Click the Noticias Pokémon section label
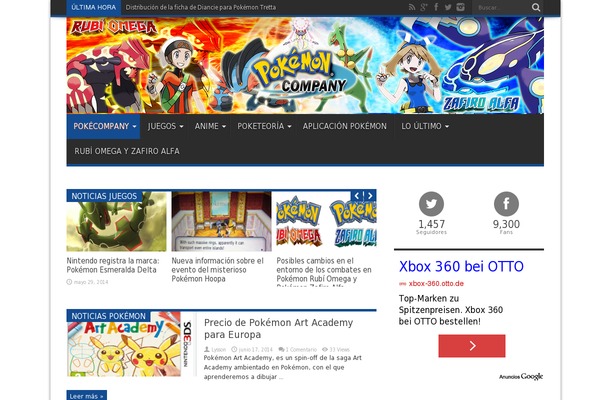 [x=108, y=316]
